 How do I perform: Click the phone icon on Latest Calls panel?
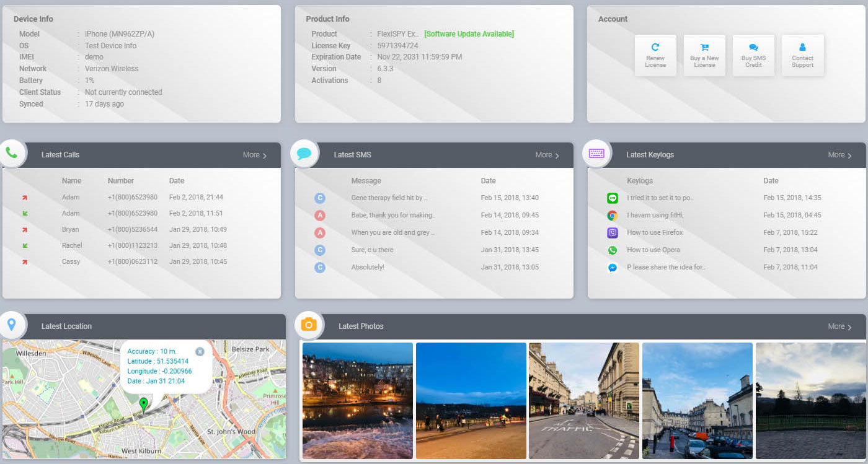[13, 154]
